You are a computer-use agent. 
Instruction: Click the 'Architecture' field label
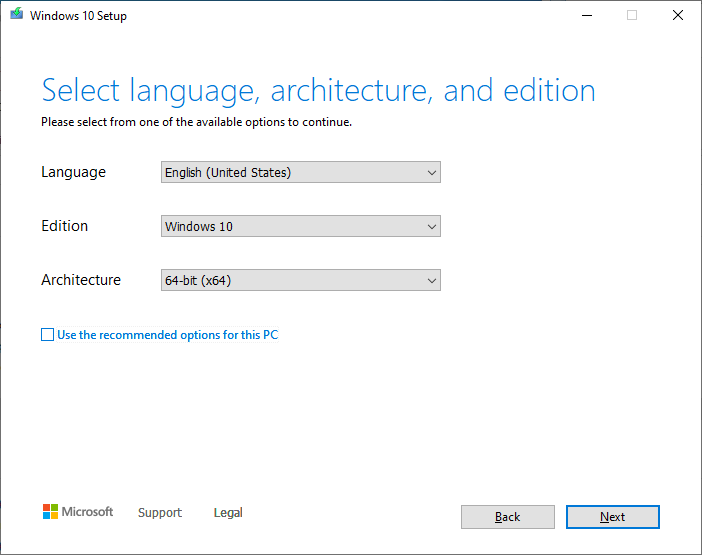[x=81, y=280]
